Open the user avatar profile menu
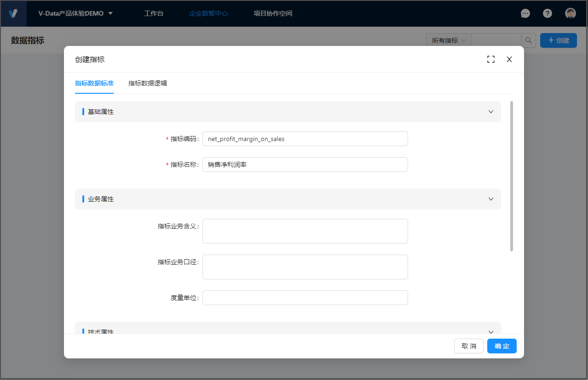The image size is (588, 380). coord(571,13)
